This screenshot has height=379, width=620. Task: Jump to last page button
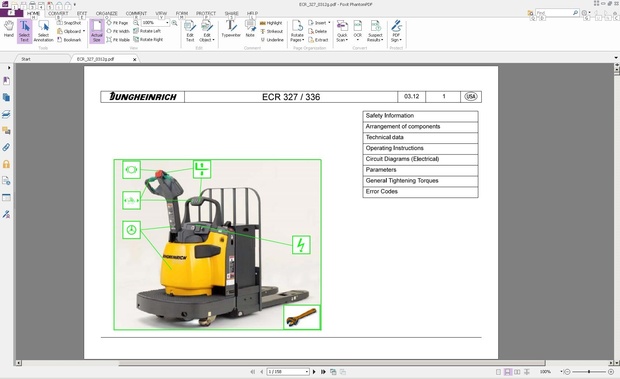[323, 372]
